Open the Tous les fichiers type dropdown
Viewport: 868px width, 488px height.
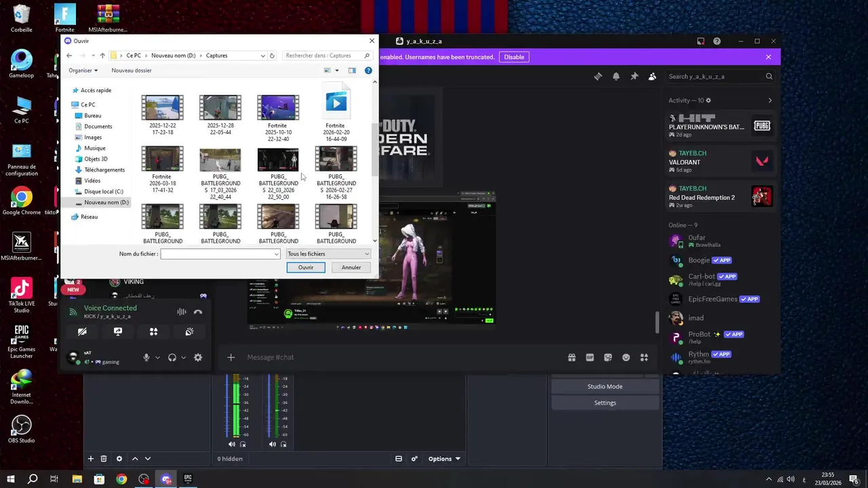(x=328, y=254)
